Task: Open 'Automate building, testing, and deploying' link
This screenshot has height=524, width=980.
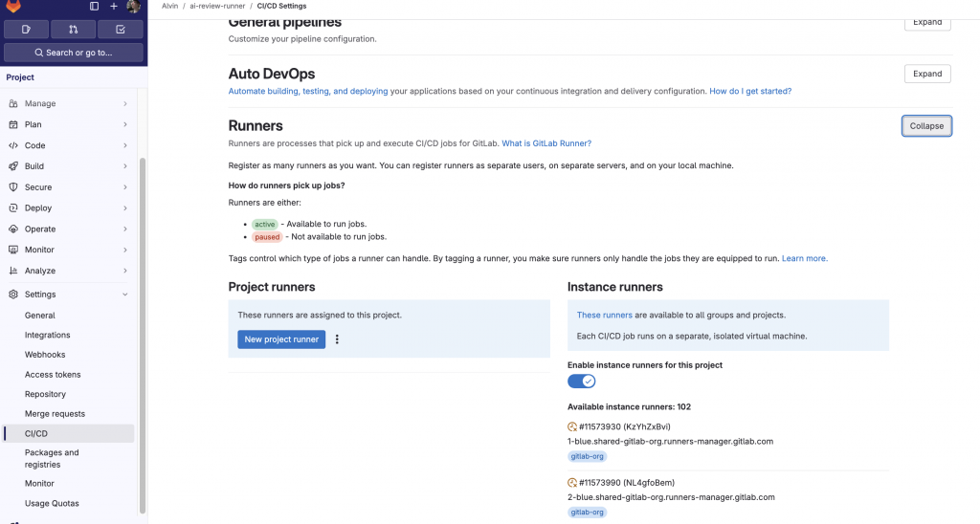Action: [308, 91]
